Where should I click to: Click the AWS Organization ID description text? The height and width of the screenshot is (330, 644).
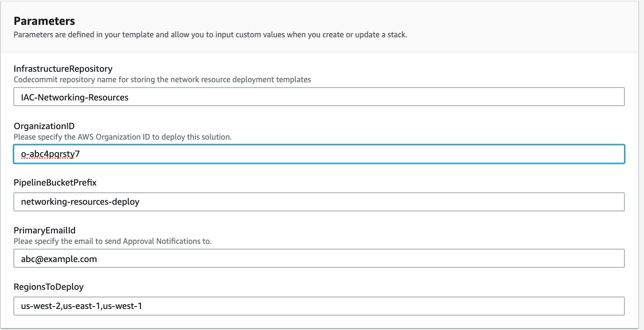coord(122,137)
